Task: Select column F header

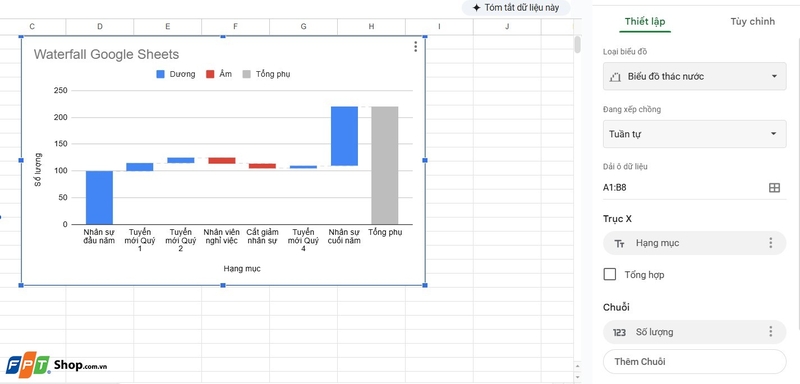Action: click(x=235, y=27)
